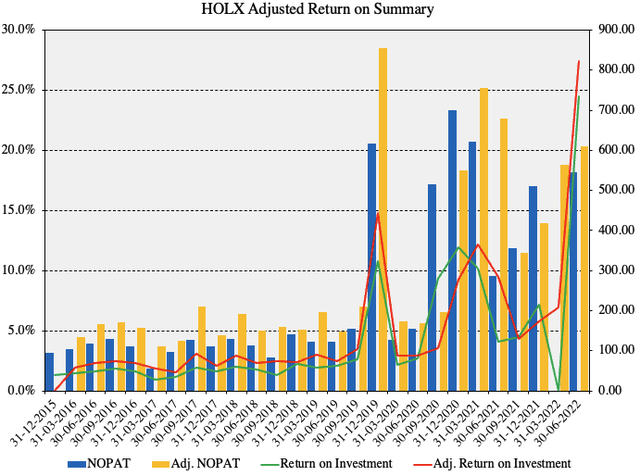Viewport: 640px width, 476px height.
Task: Click the green line zero point at 31-03-2022
Action: (x=559, y=389)
